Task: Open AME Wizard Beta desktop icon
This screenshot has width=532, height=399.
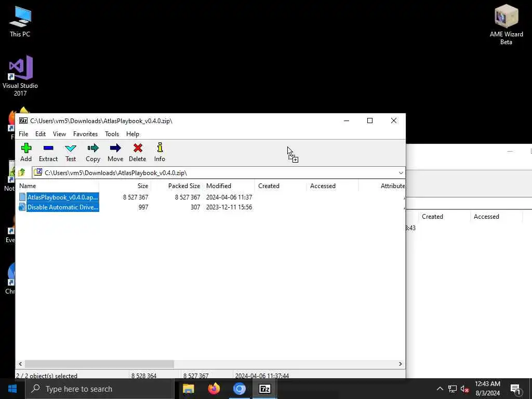Action: point(506,24)
